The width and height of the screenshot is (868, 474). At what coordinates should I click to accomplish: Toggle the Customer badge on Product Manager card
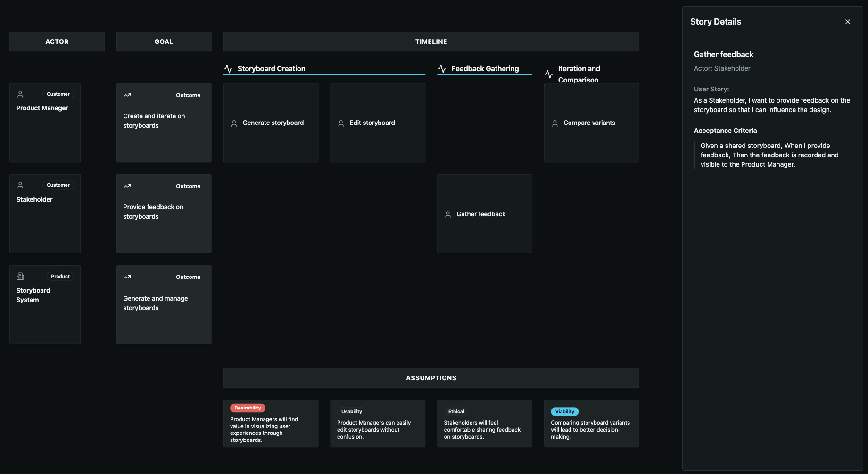point(58,94)
